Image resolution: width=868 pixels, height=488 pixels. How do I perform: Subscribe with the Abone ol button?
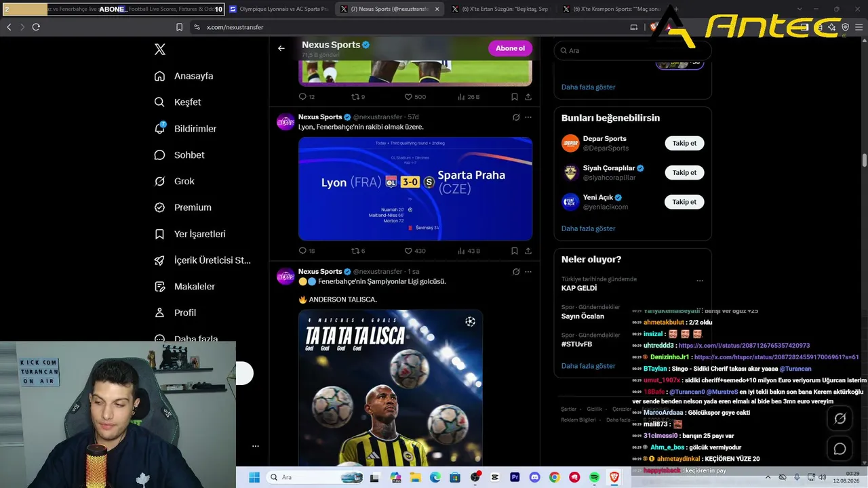(510, 48)
